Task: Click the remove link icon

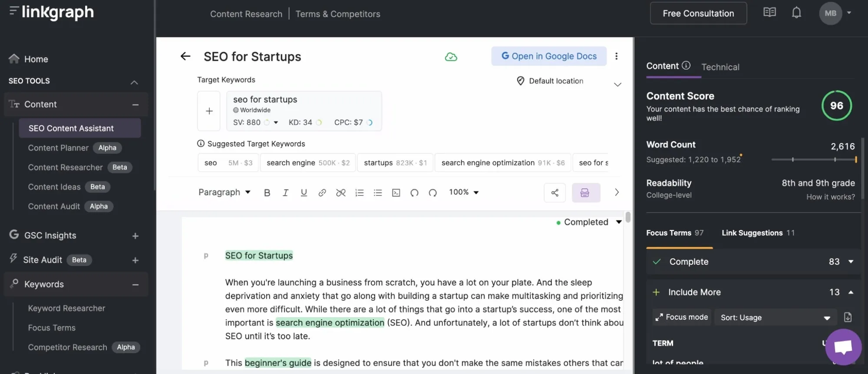Action: [341, 193]
